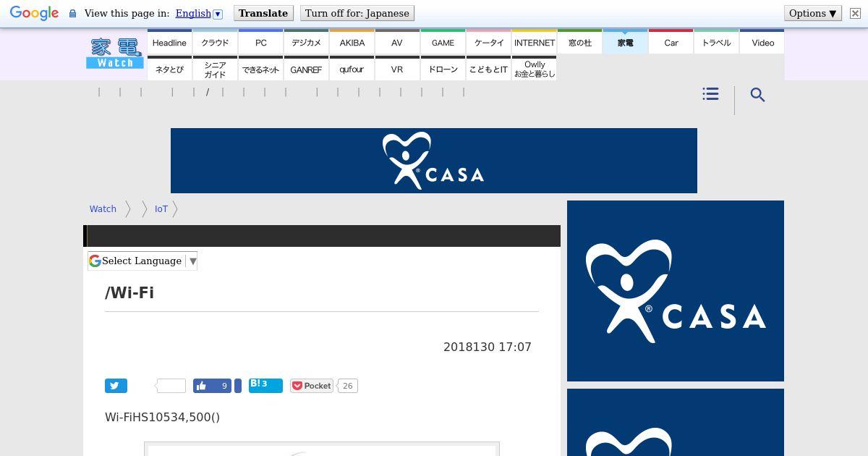Open the Video tab
The height and width of the screenshot is (456, 868).
pos(762,42)
